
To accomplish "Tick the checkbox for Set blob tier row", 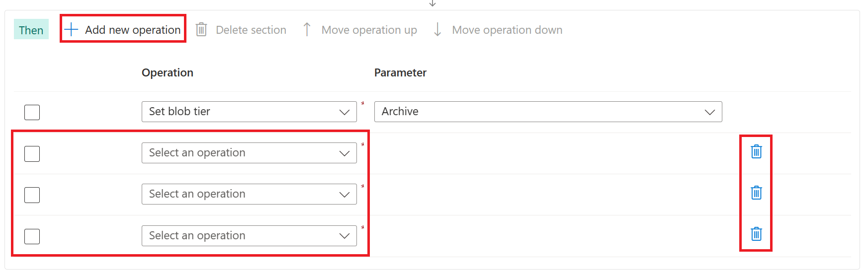I will (32, 112).
